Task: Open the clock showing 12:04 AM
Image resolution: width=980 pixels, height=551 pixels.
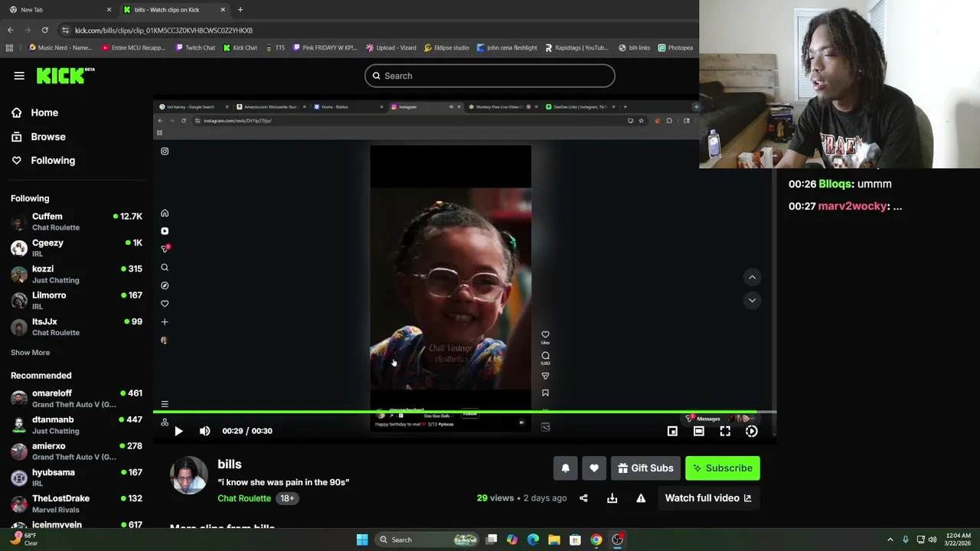Action: [959, 540]
